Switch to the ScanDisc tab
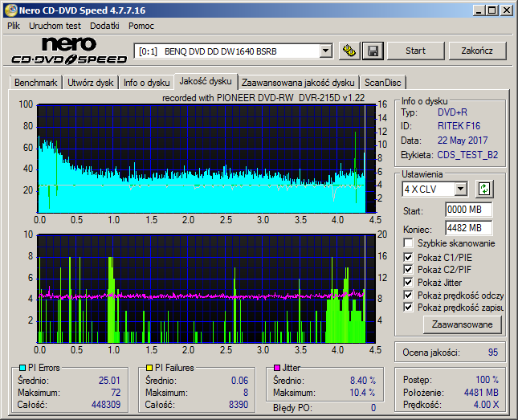The width and height of the screenshot is (518, 420). pos(382,83)
